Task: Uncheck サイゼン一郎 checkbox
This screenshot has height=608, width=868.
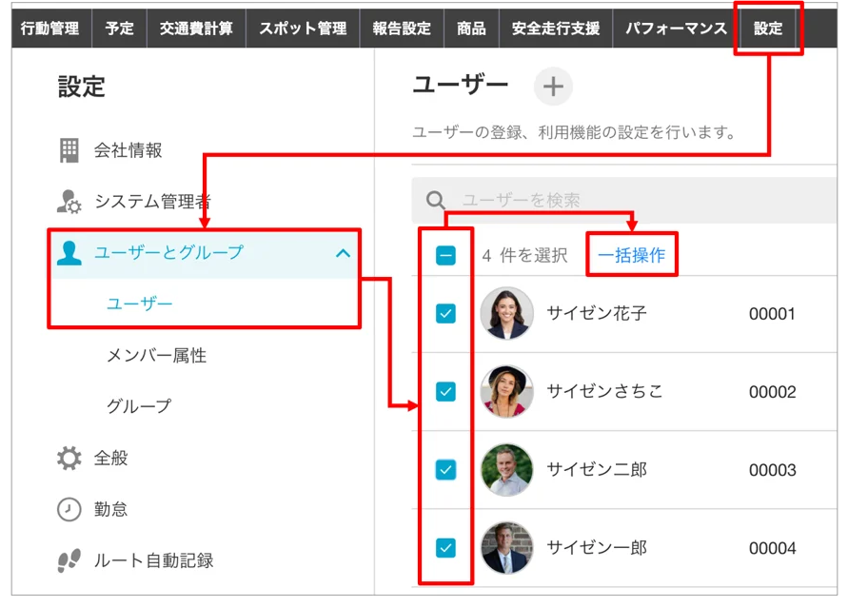Action: tap(445, 548)
